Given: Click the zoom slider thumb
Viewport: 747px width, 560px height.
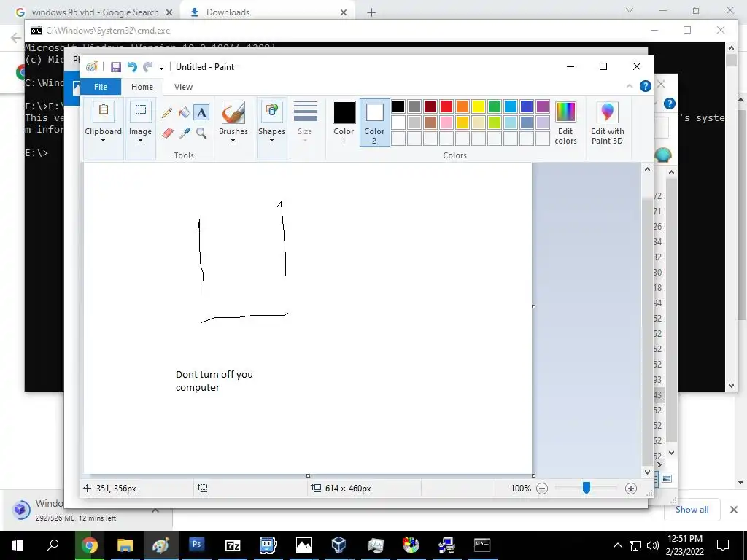Looking at the screenshot, I should pos(587,488).
